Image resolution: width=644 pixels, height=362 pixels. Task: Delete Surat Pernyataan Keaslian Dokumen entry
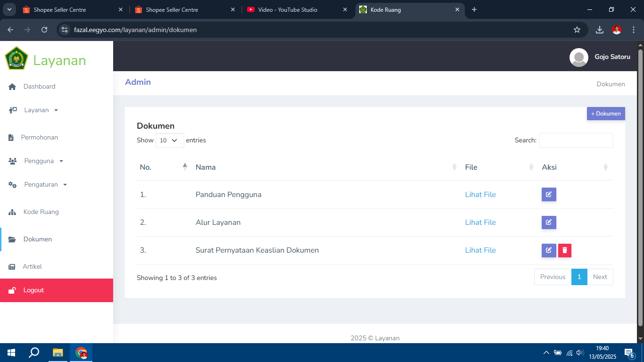[564, 250]
